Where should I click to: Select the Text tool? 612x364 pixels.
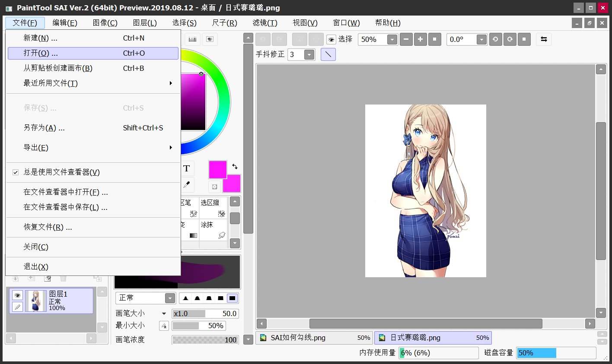[x=187, y=168]
